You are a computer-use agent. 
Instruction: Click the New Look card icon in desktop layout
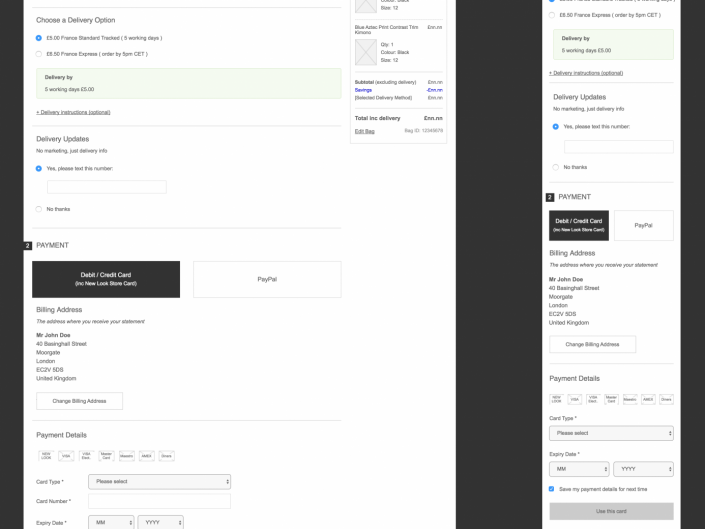(45, 456)
